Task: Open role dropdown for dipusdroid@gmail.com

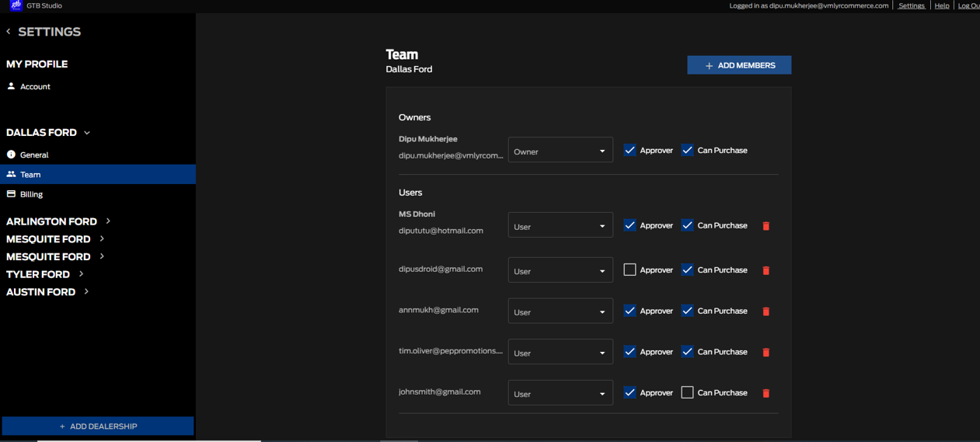Action: [x=560, y=270]
